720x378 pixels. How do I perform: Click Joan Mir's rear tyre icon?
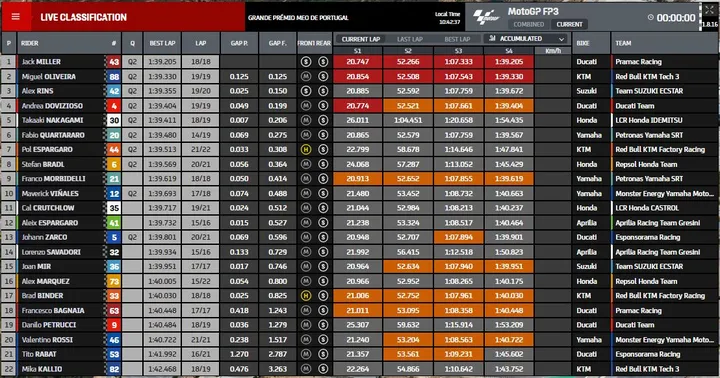coord(323,266)
